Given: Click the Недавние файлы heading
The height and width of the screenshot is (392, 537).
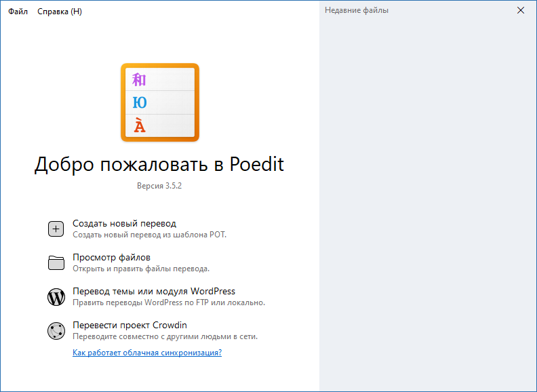Looking at the screenshot, I should 357,10.
